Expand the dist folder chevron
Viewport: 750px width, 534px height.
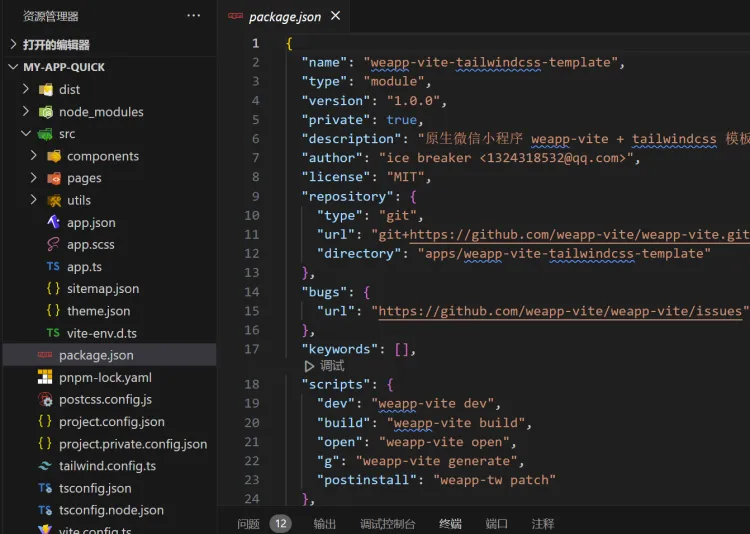26,89
